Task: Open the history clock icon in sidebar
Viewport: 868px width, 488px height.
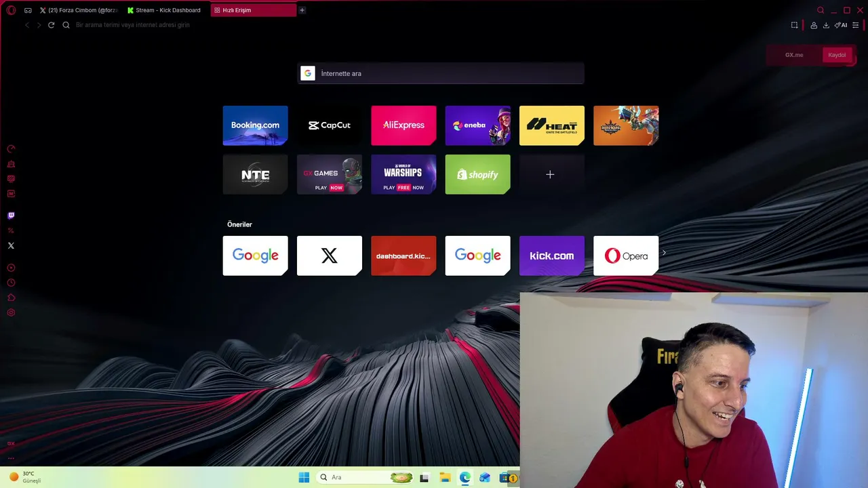Action: pyautogui.click(x=11, y=283)
